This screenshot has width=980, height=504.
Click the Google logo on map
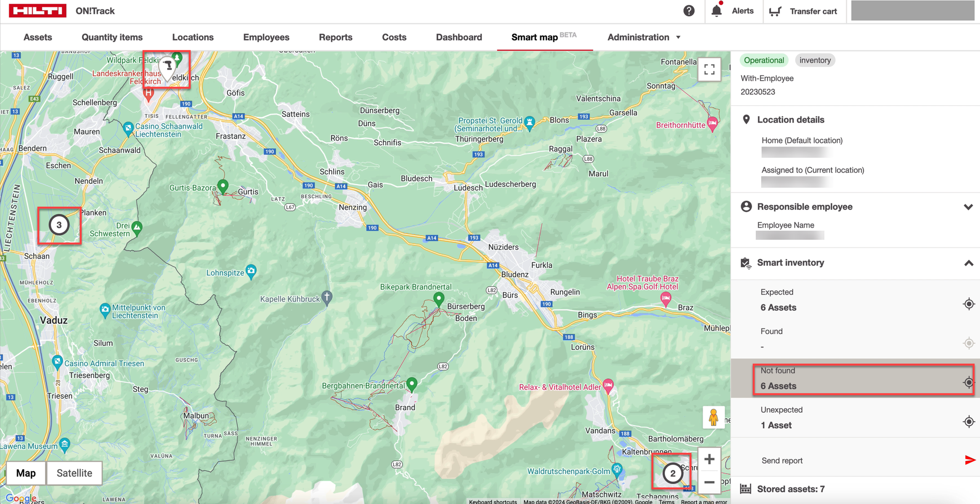pos(21,498)
